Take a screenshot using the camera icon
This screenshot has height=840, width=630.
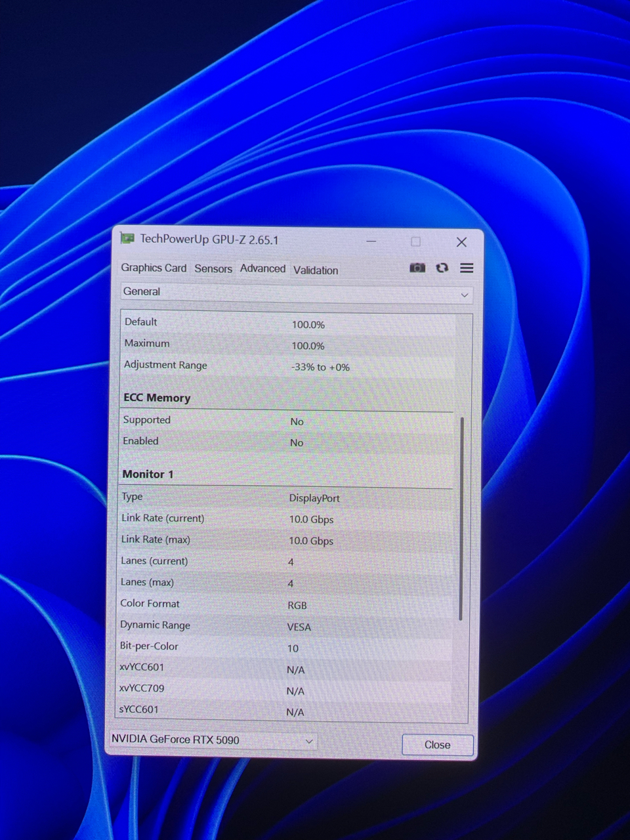(417, 268)
